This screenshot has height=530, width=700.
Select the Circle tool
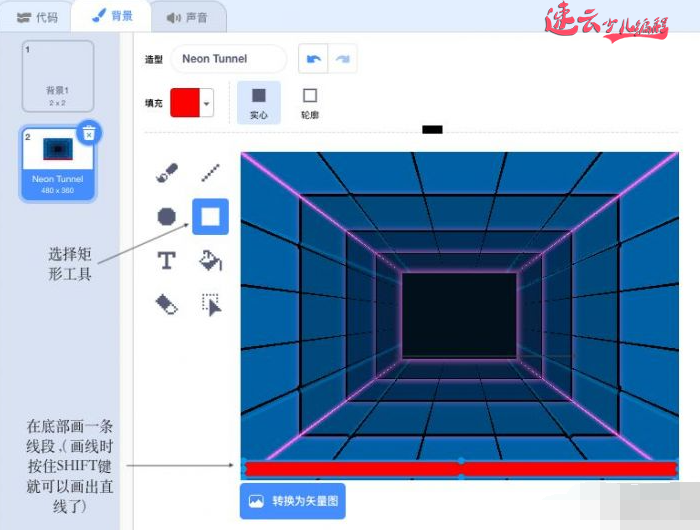166,217
